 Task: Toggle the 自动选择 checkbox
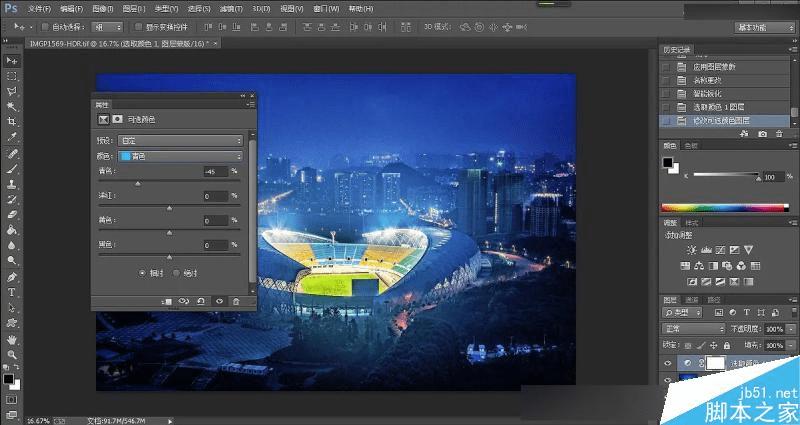[x=45, y=27]
